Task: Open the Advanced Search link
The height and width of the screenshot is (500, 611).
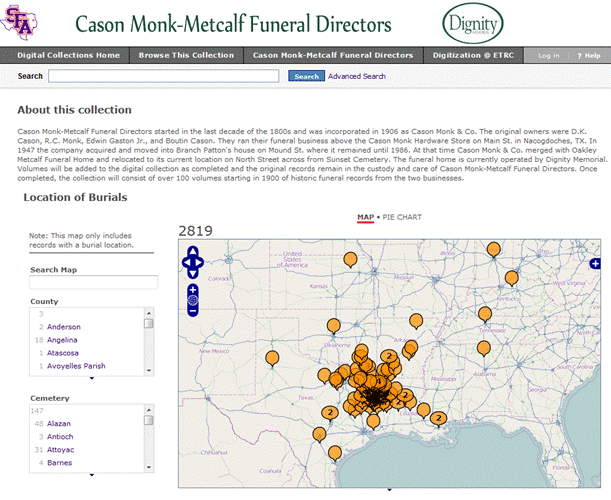Action: pyautogui.click(x=356, y=76)
